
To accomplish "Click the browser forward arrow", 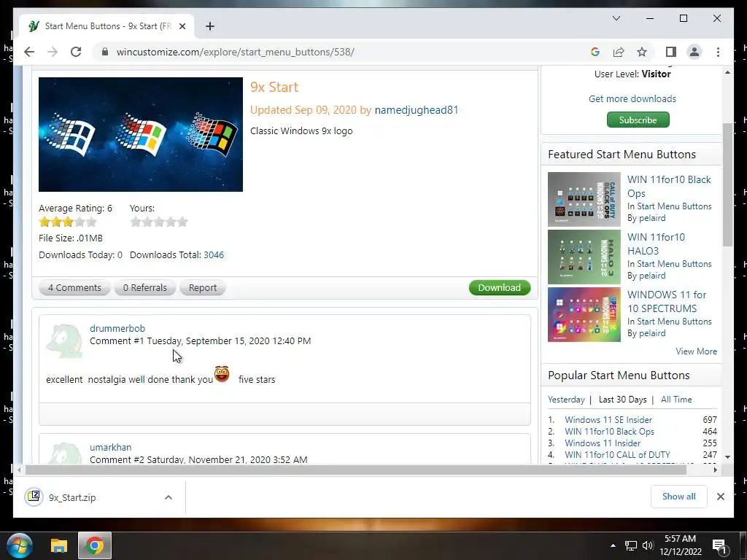I will pos(53,52).
